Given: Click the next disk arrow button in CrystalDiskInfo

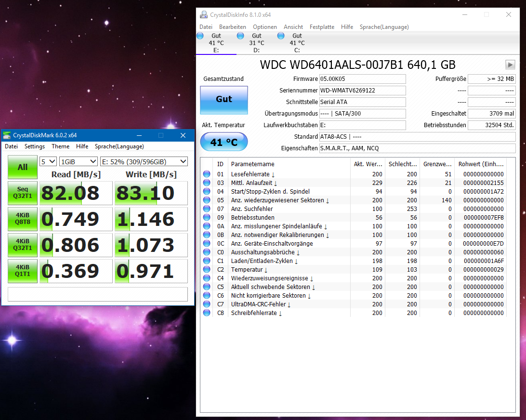Looking at the screenshot, I should click(510, 65).
